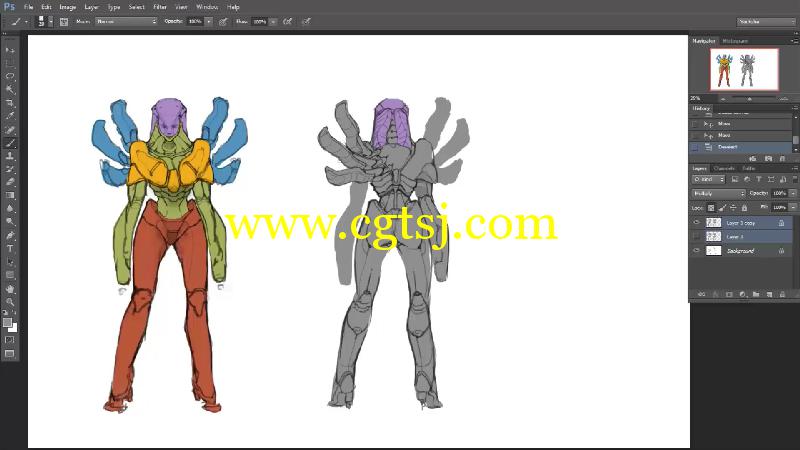Screen dimensions: 800x450
Task: Select the Blur tool
Action: pos(10,209)
